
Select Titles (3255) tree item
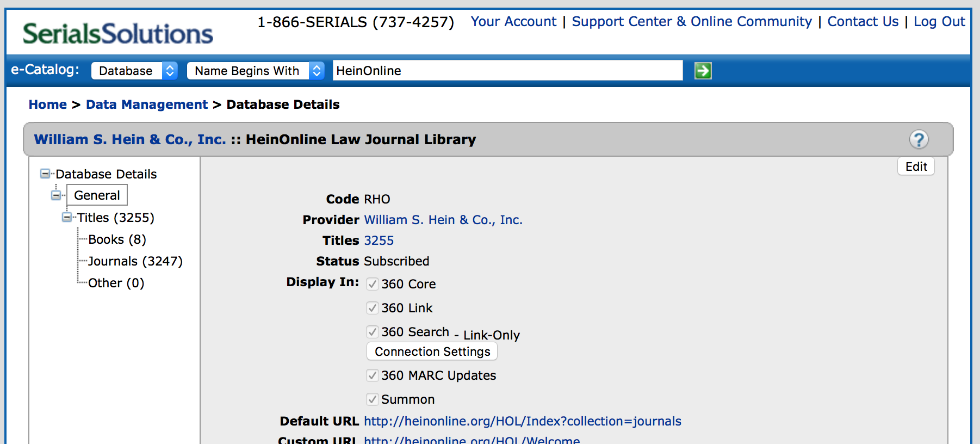point(116,218)
